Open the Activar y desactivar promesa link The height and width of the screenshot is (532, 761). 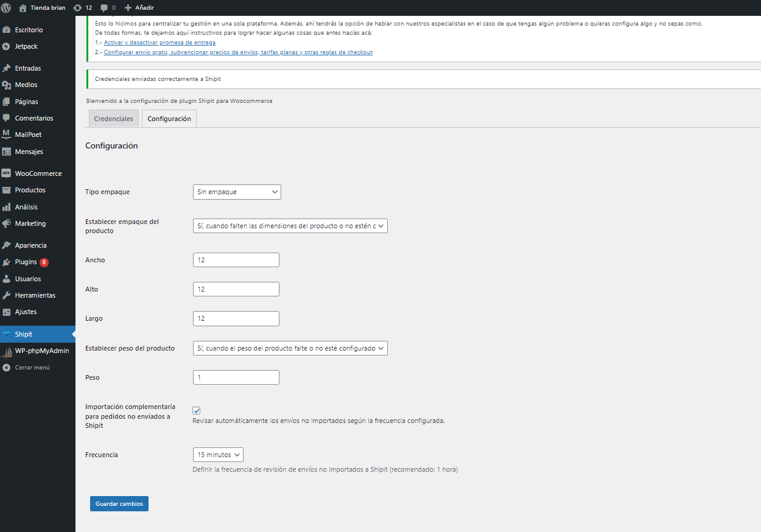[x=160, y=43]
